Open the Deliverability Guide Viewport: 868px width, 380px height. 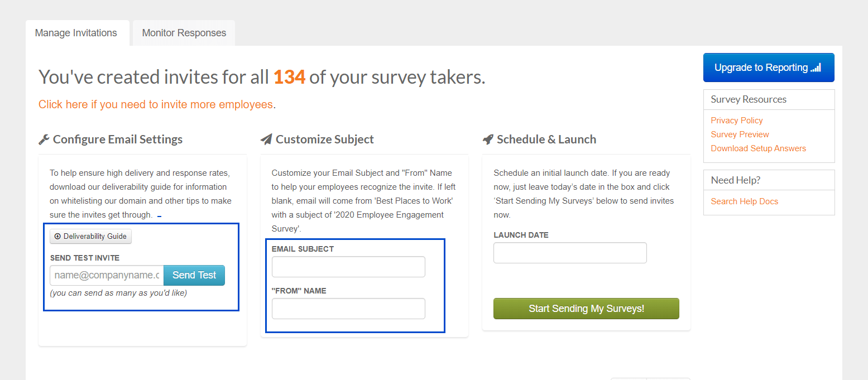point(90,236)
